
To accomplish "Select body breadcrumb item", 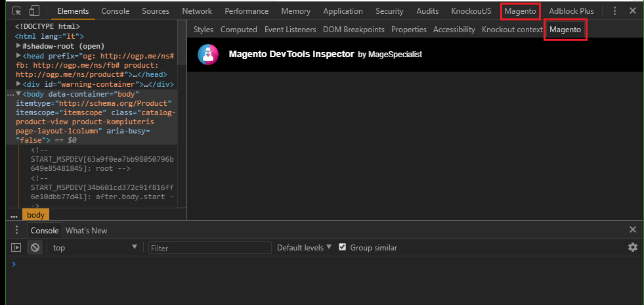I will 35,214.
